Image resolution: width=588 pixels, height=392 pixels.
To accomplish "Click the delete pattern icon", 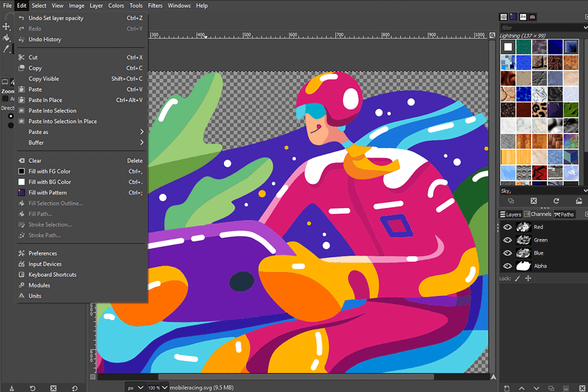I will click(x=533, y=201).
